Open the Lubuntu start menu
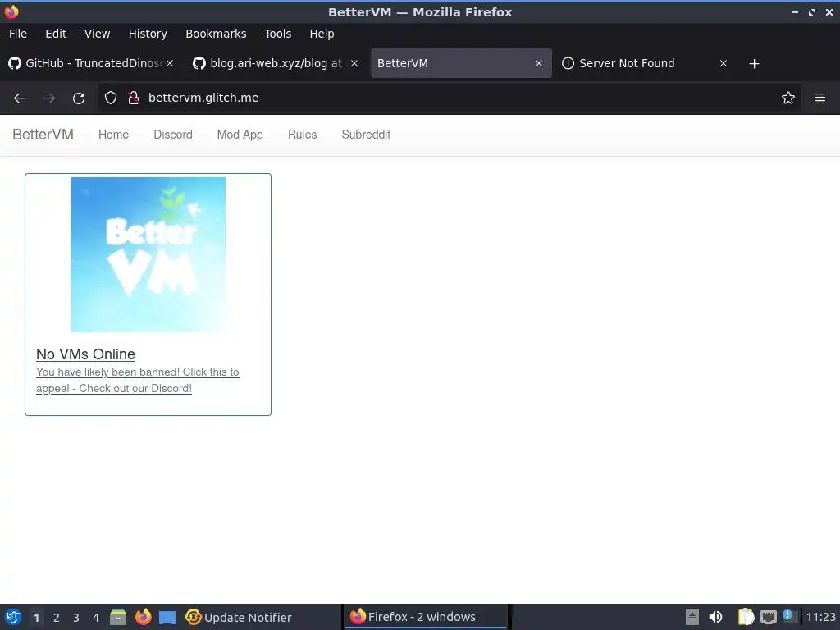840x630 pixels. (x=13, y=617)
